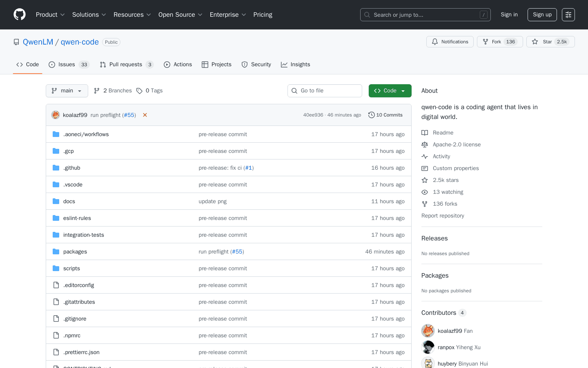
Task: Star the repository via the star icon
Action: 535,41
